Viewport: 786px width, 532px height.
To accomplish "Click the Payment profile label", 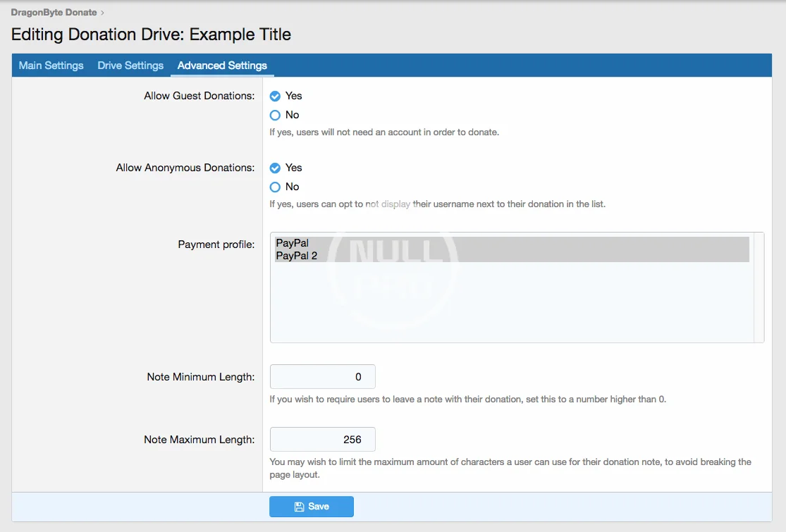I will [216, 245].
